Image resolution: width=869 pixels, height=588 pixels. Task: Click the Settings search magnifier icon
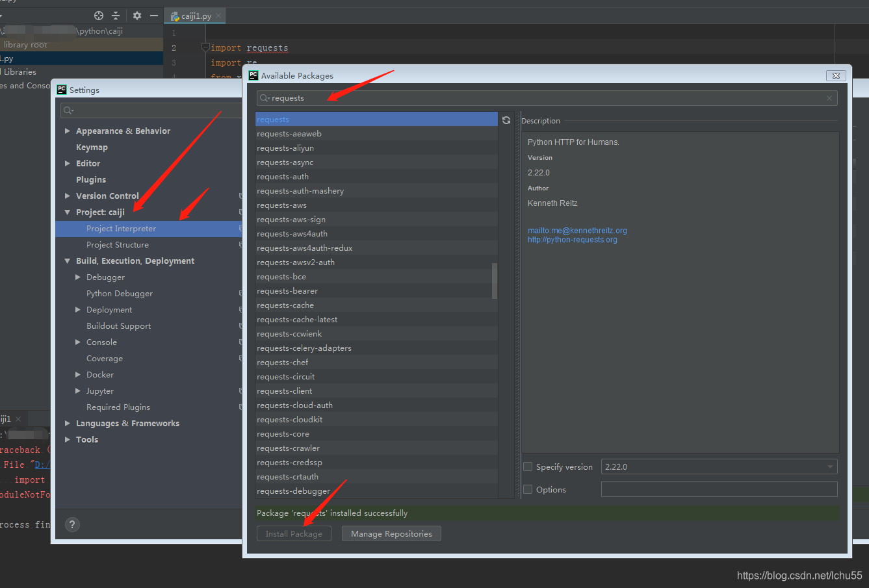click(68, 110)
